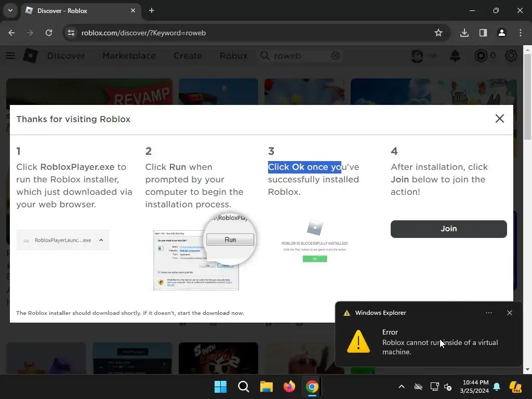
Task: Open File Explorer from taskbar
Action: pos(267,387)
